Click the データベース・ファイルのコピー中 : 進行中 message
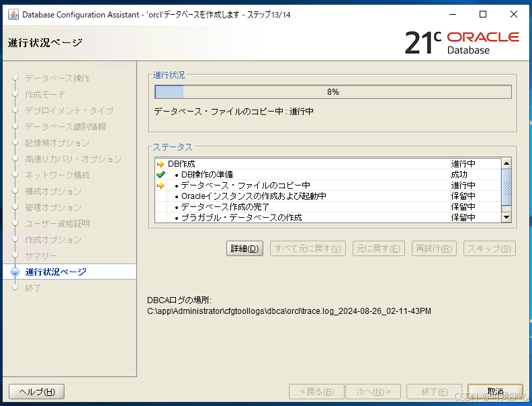The image size is (532, 406). click(234, 112)
